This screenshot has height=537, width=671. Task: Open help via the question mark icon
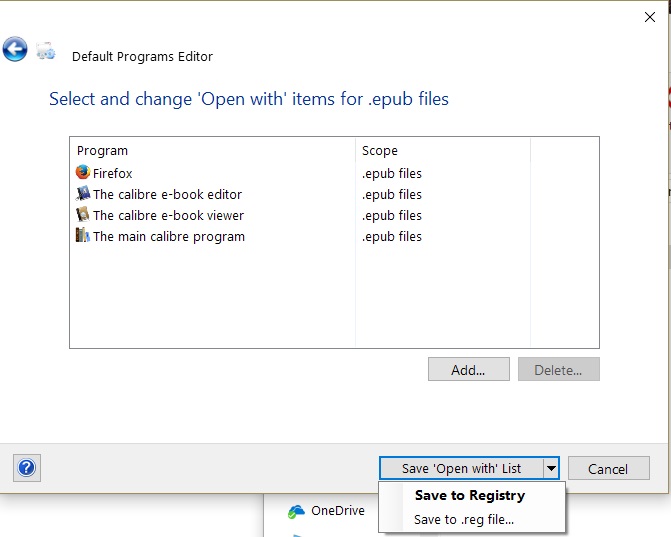(x=27, y=467)
